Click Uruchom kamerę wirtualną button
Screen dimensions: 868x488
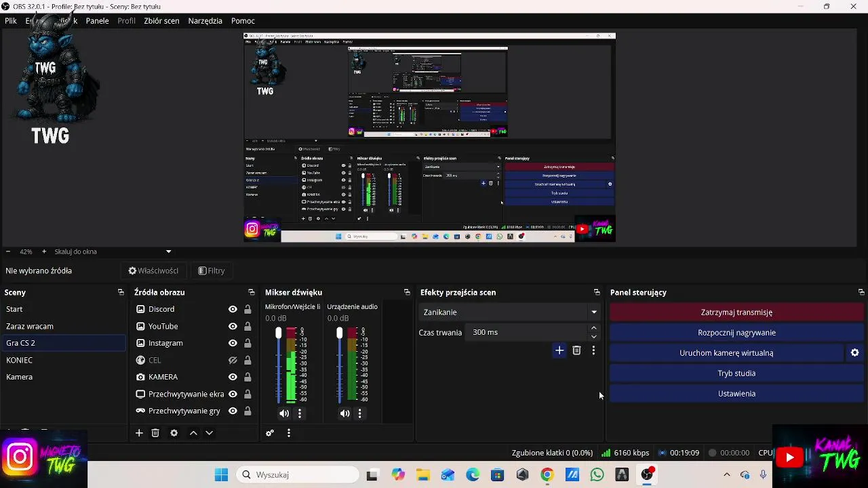click(x=726, y=352)
